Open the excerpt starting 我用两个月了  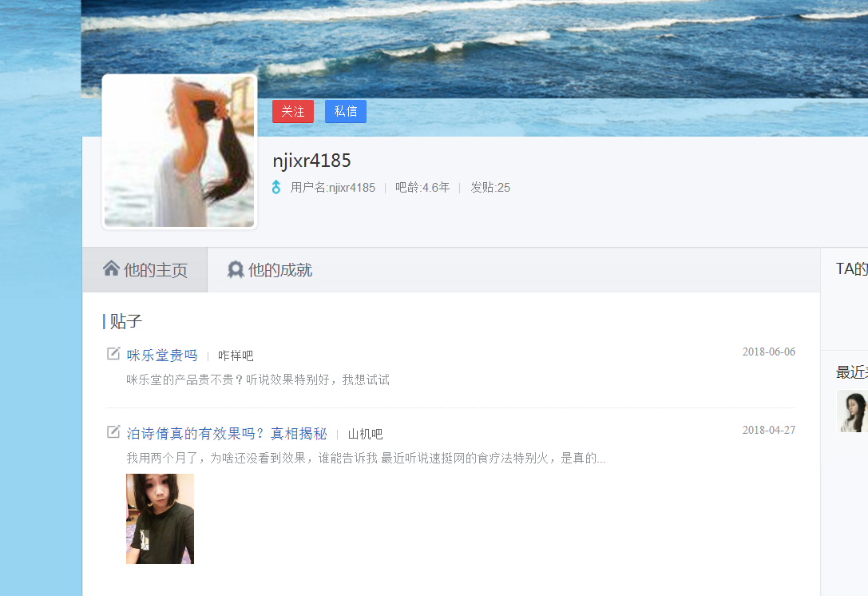tap(366, 459)
